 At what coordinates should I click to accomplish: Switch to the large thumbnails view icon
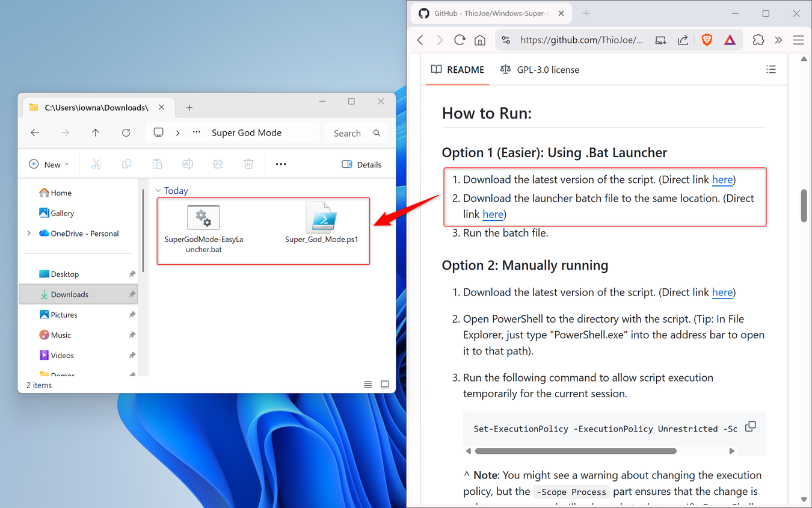[384, 385]
